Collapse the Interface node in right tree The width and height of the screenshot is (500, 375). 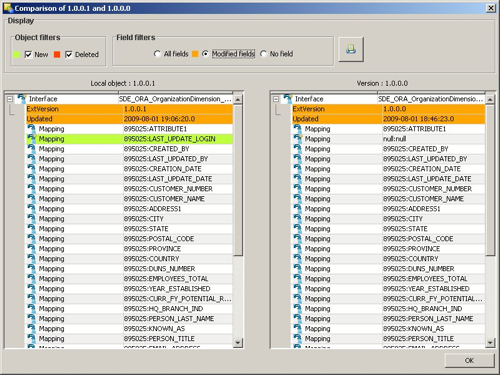tap(276, 99)
